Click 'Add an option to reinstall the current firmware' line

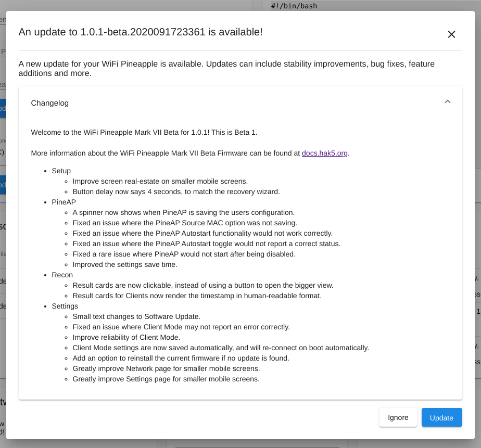[181, 359]
